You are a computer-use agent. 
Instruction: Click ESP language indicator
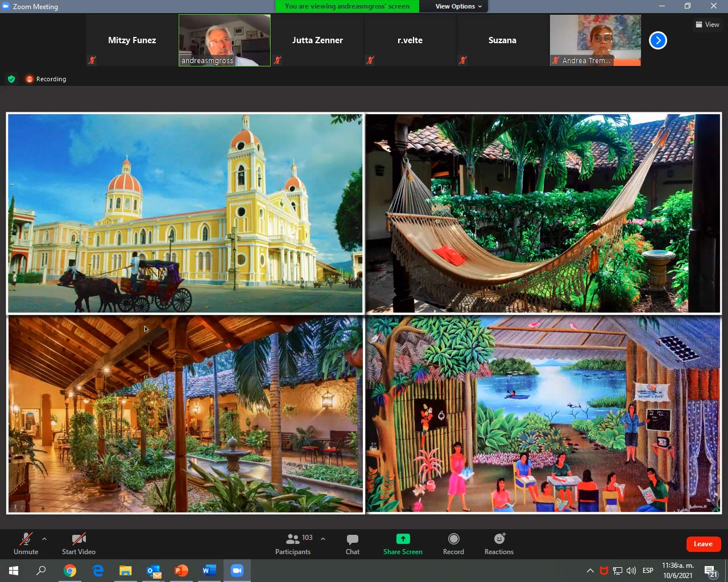(648, 571)
